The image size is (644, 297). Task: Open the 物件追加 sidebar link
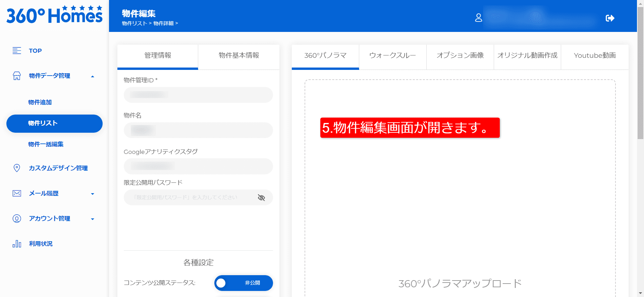click(x=40, y=102)
